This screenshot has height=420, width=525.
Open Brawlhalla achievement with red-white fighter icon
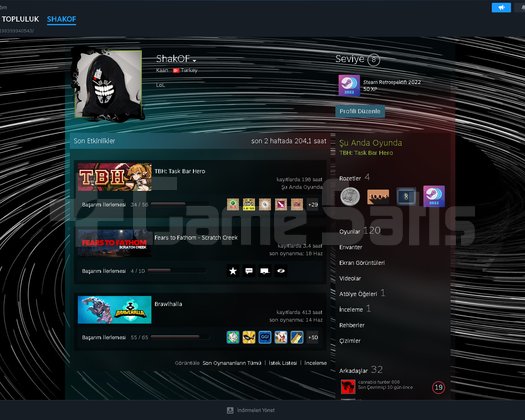(281, 337)
